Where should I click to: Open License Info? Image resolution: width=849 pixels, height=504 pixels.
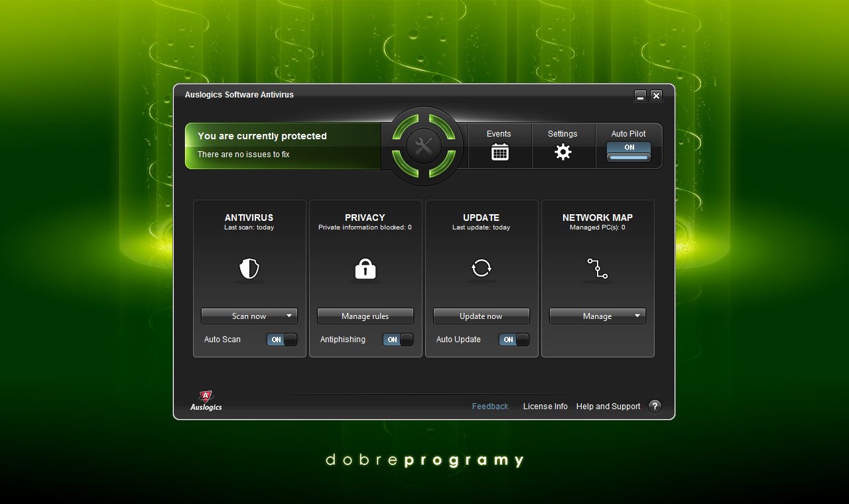coord(545,407)
